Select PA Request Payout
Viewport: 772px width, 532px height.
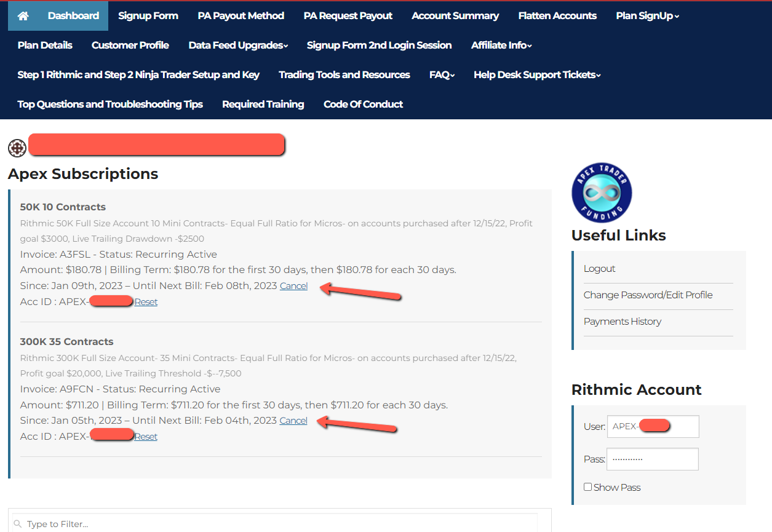tap(348, 16)
